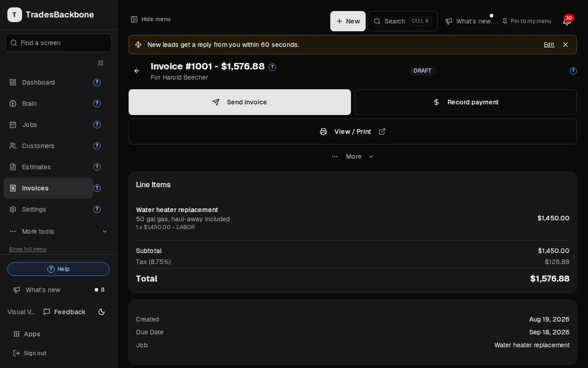Click the sidebar menu customize sliders icon
588x368 pixels.
pyautogui.click(x=101, y=63)
